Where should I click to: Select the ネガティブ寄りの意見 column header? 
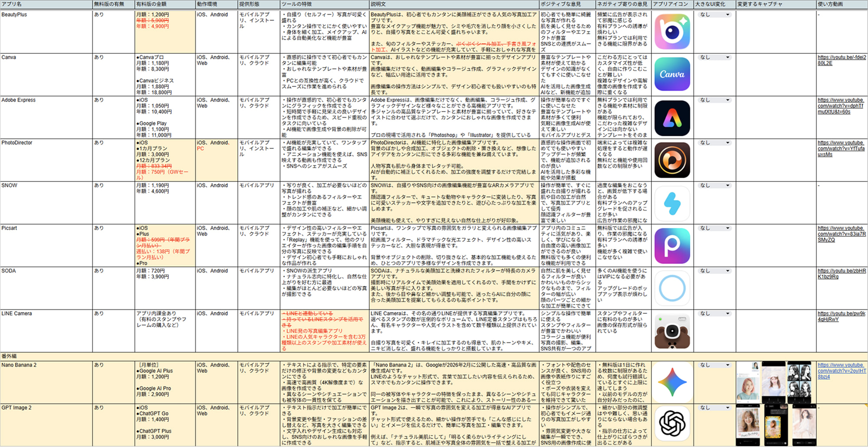[623, 4]
